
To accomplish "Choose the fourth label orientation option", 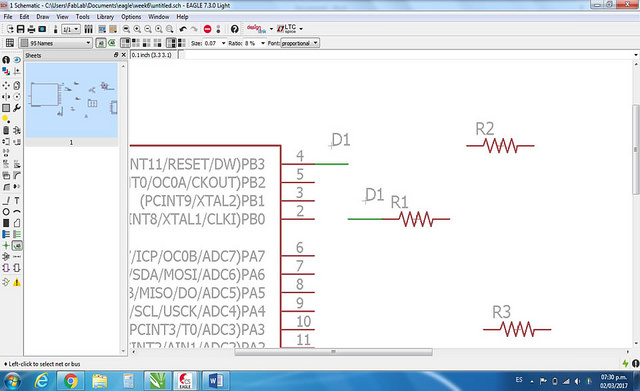I will (157, 43).
